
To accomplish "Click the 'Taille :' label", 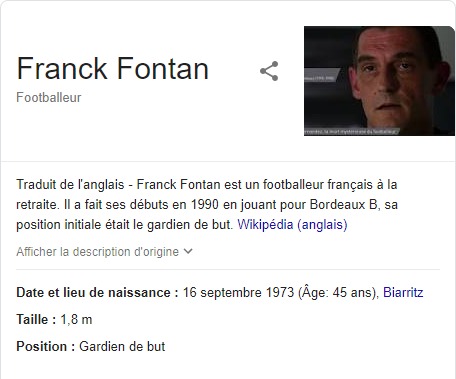I will coord(36,320).
